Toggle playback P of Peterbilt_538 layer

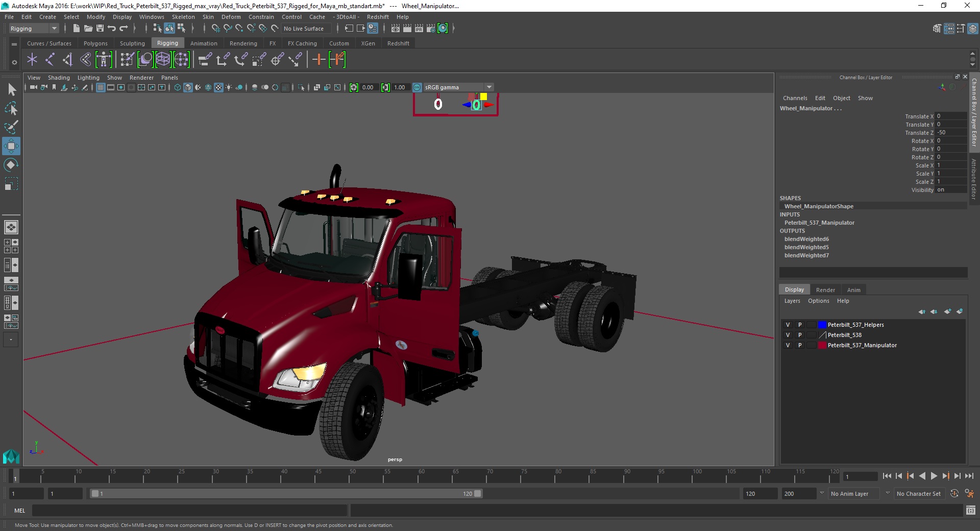[x=800, y=335]
